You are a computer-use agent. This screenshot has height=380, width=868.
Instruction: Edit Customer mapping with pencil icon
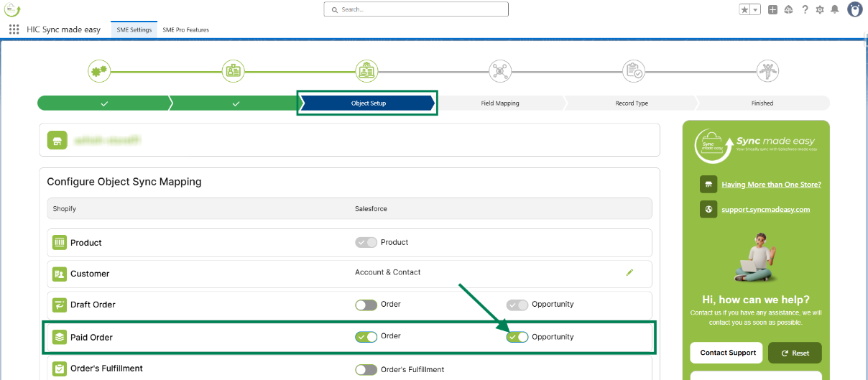(630, 272)
